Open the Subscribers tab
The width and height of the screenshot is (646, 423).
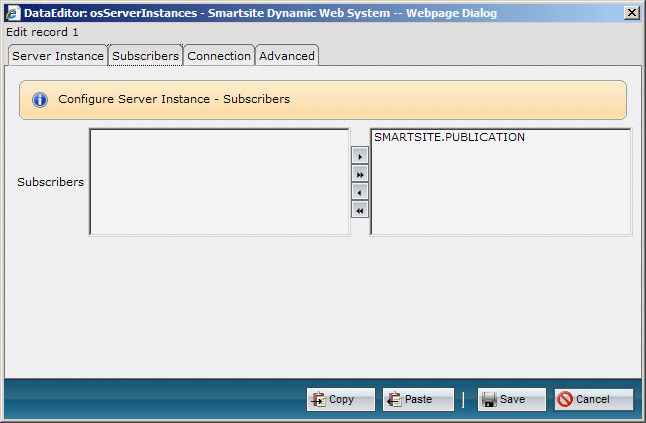pos(145,56)
